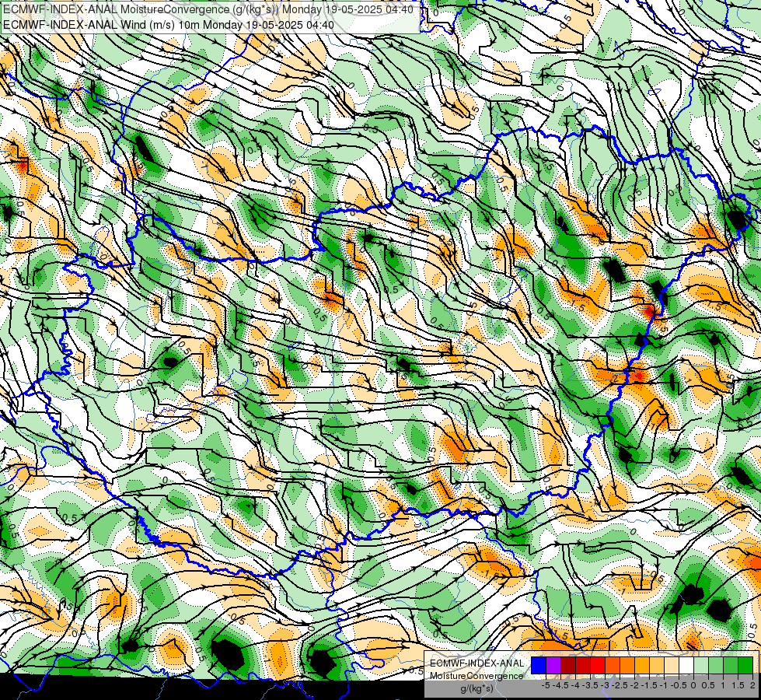Click the legend value '2'
The image size is (761, 700).
[752, 685]
